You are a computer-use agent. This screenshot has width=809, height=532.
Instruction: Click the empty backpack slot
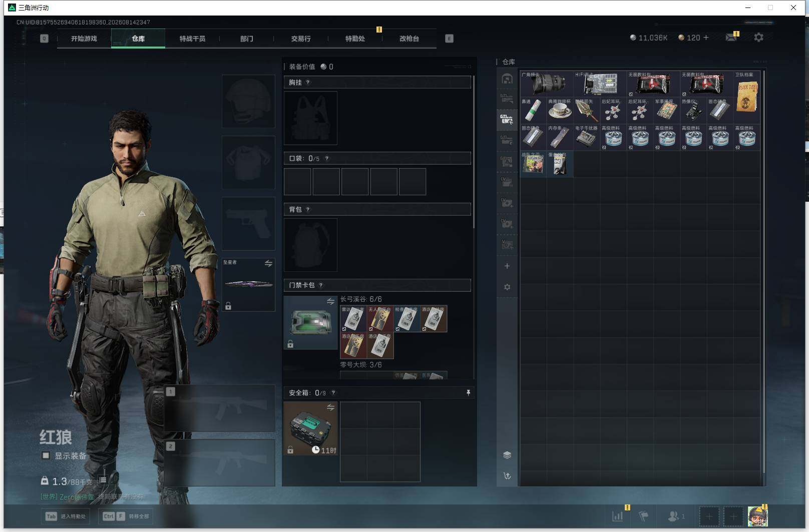(310, 245)
